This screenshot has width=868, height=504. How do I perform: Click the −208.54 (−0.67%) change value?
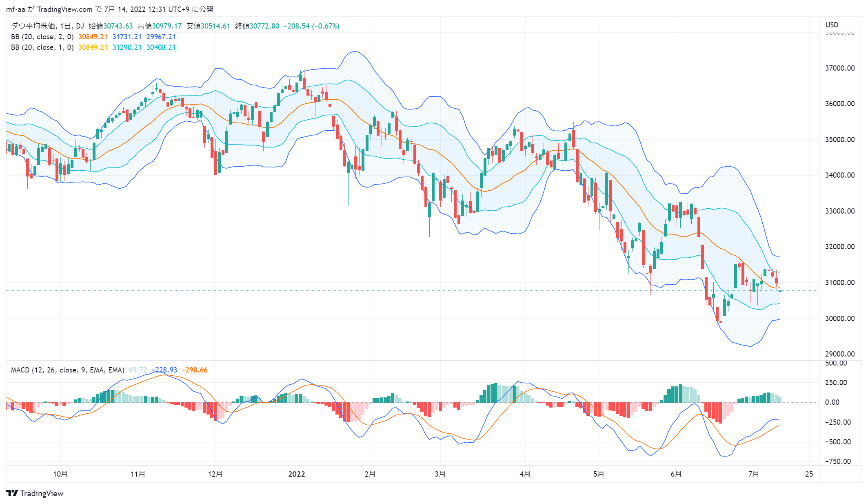click(x=312, y=26)
